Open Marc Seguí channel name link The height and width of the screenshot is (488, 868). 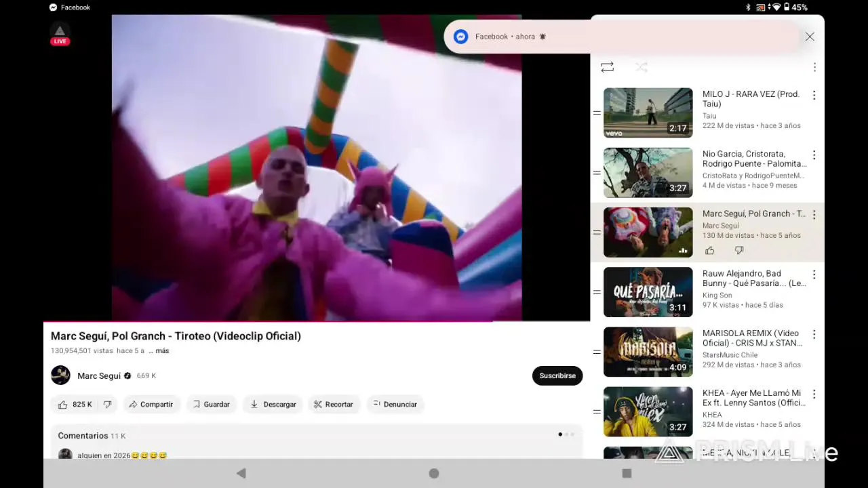pyautogui.click(x=99, y=376)
